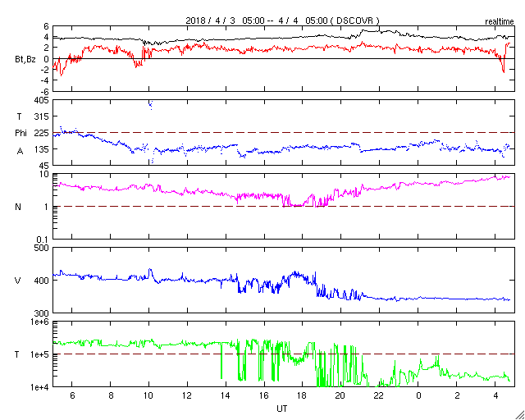Click the 'Phi' axis label

pos(21,134)
